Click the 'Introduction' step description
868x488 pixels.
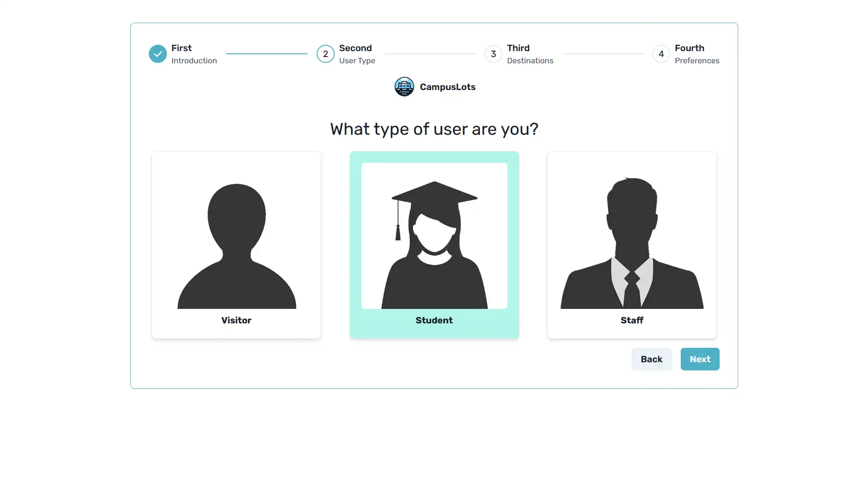click(x=194, y=61)
